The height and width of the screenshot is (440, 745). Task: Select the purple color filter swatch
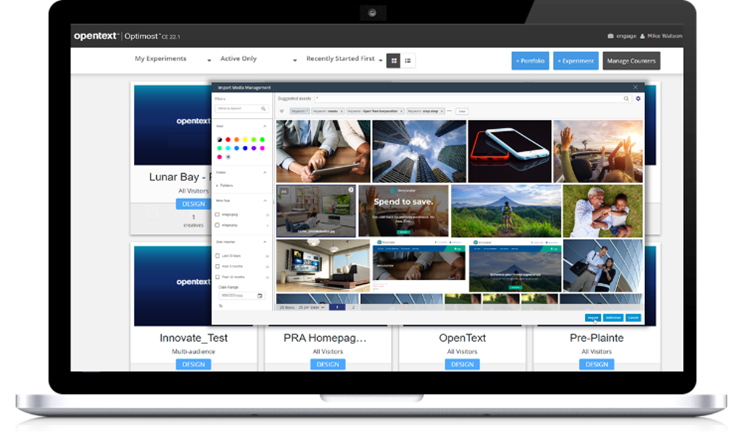click(x=254, y=148)
